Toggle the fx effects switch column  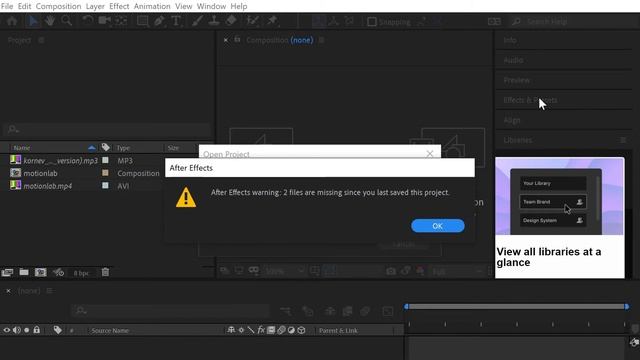(261, 330)
